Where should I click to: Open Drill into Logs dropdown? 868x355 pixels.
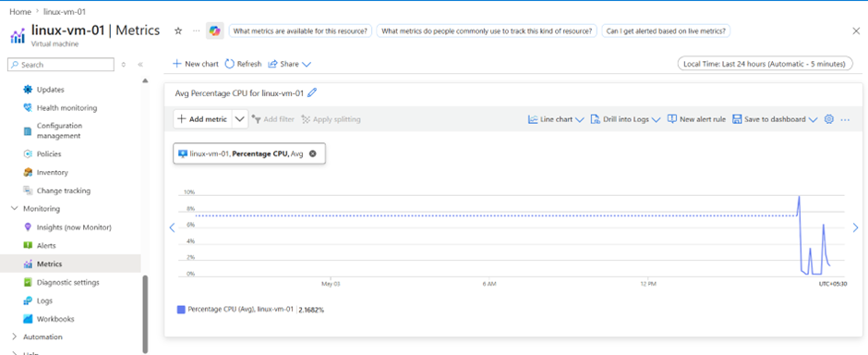click(x=625, y=119)
